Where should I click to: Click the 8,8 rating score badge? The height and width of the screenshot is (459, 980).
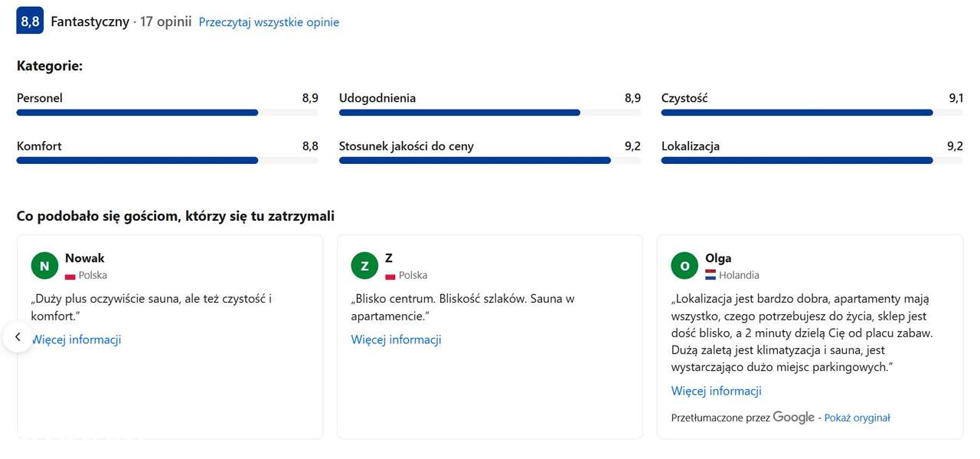click(30, 21)
